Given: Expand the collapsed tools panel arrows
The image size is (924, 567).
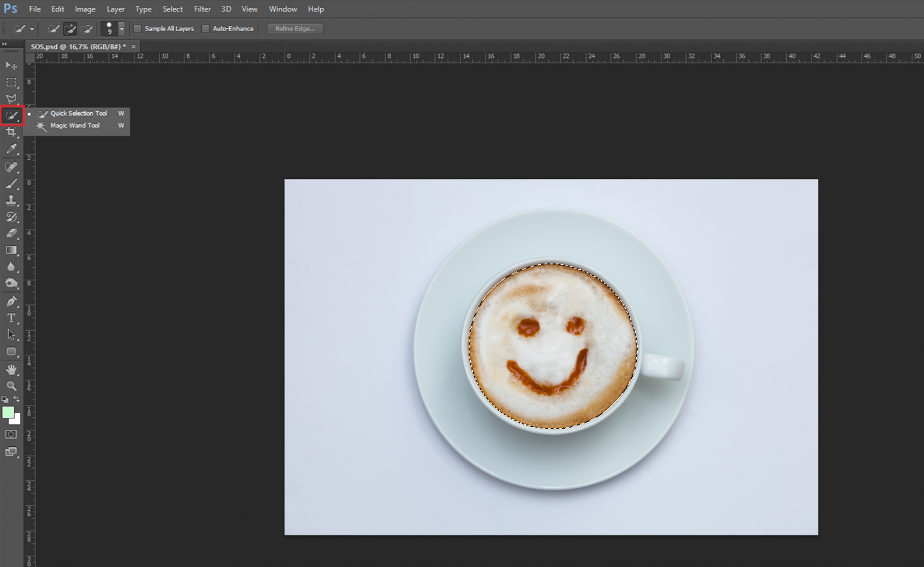Looking at the screenshot, I should (4, 44).
